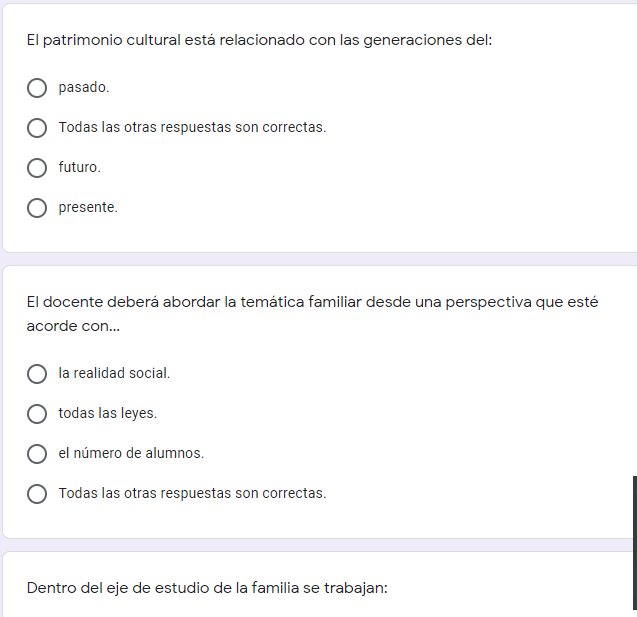This screenshot has height=617, width=637.
Task: Click the 'presente.' answer label text
Action: coord(88,208)
